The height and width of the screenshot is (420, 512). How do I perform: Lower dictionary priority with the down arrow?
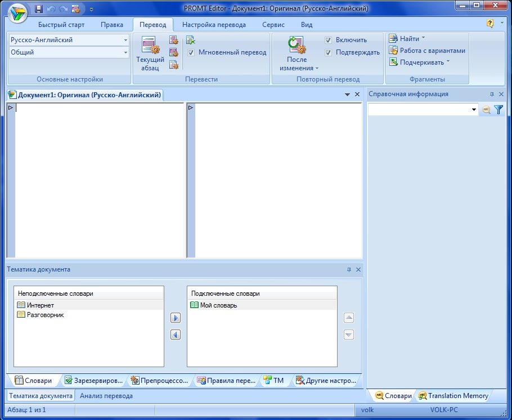(x=349, y=335)
